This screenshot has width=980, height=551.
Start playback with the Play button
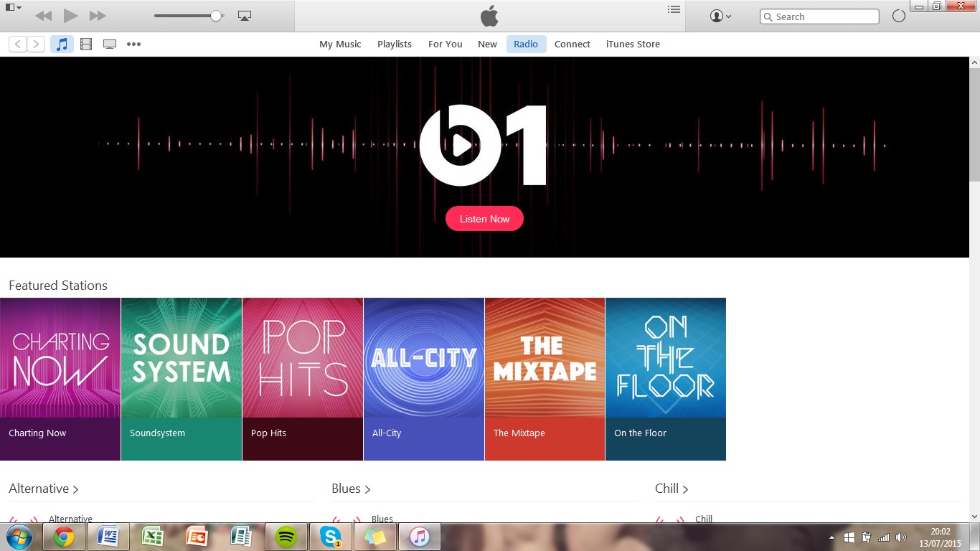70,16
